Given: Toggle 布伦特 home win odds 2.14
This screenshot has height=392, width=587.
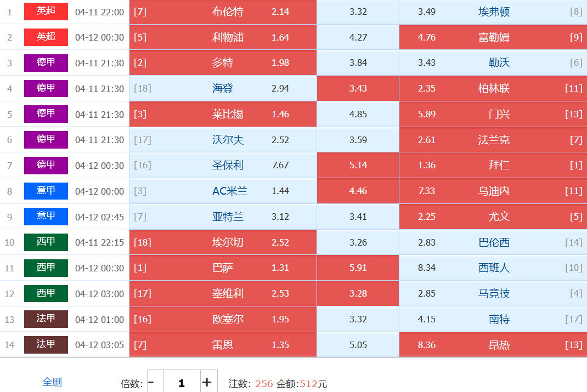Looking at the screenshot, I should (223, 12).
